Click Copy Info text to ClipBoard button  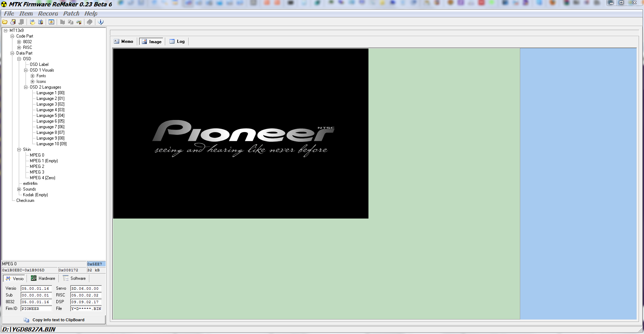point(54,320)
